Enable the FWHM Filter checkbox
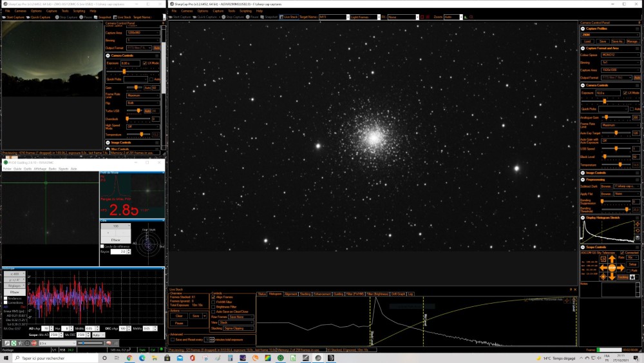Viewport: 644px width, 363px height. click(213, 302)
